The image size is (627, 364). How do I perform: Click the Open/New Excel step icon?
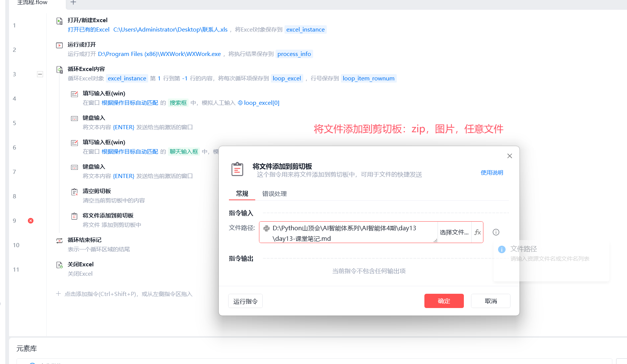click(x=59, y=21)
